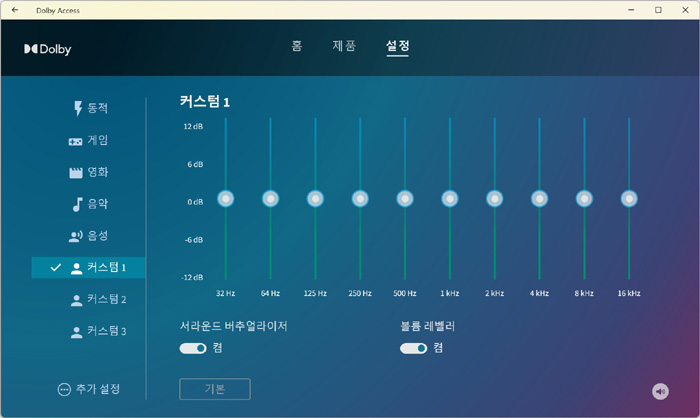
Task: Switch to the 홈 tab
Action: point(297,46)
